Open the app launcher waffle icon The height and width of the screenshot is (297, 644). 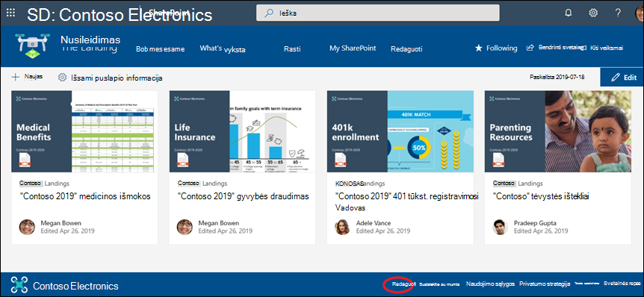[x=10, y=13]
